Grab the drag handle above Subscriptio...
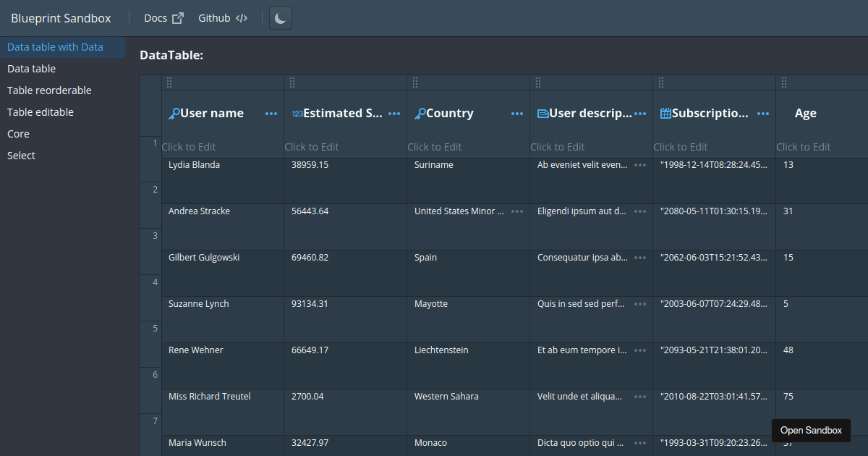 661,83
